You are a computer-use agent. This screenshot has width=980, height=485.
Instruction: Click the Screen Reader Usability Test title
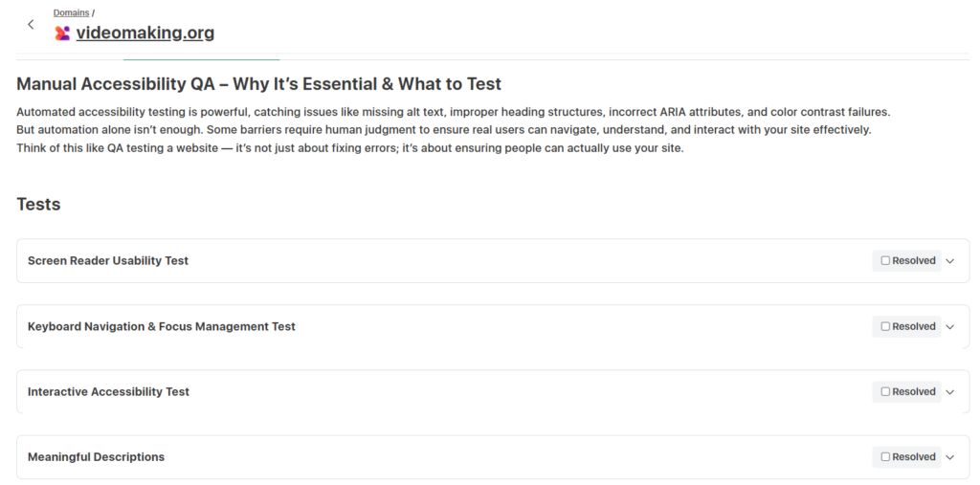(108, 260)
